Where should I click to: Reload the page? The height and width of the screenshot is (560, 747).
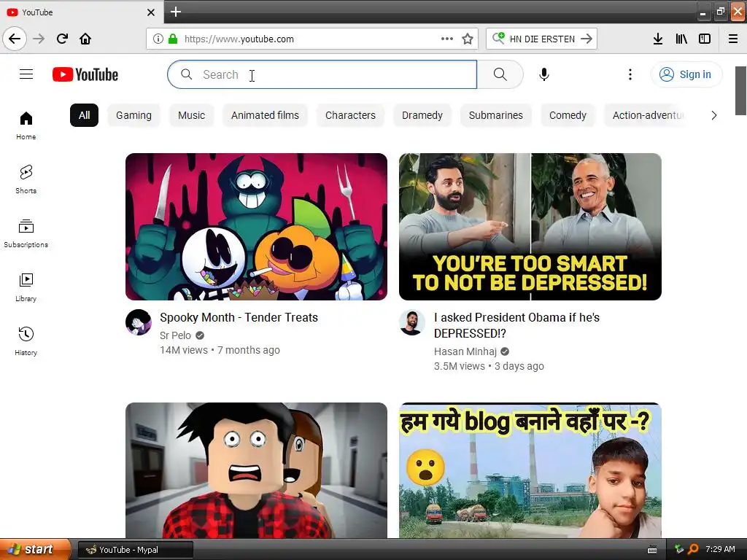[x=62, y=39]
